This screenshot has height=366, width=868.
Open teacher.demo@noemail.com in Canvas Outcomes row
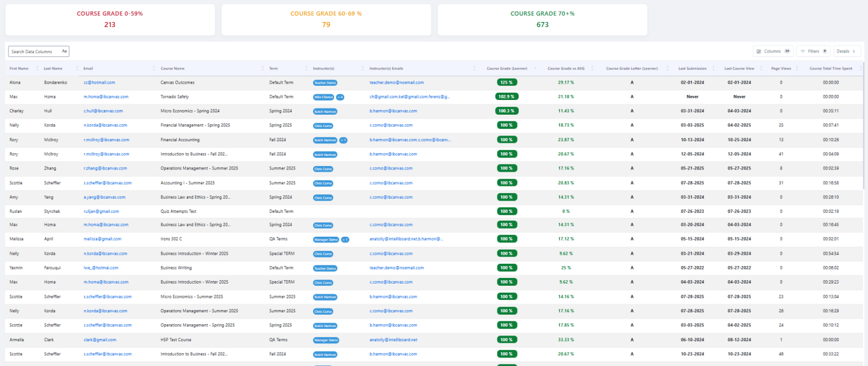pyautogui.click(x=397, y=82)
